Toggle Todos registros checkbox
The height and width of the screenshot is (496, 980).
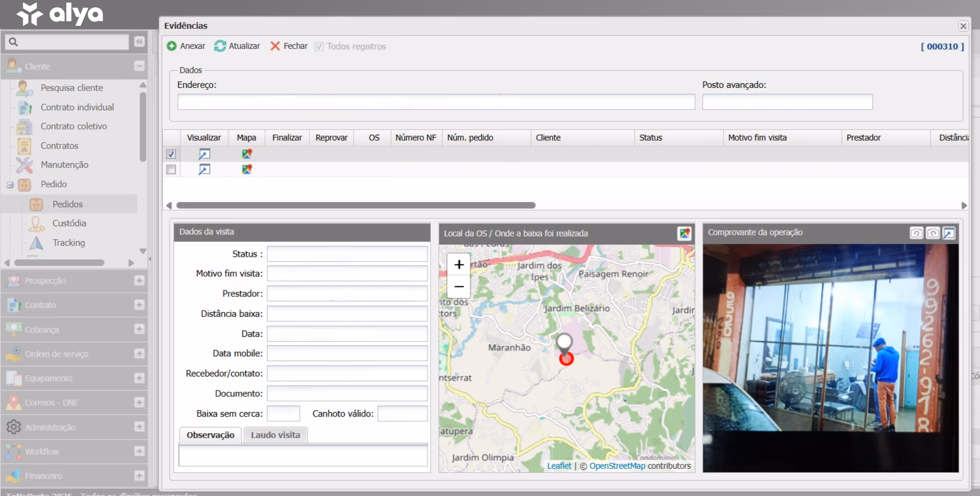319,46
